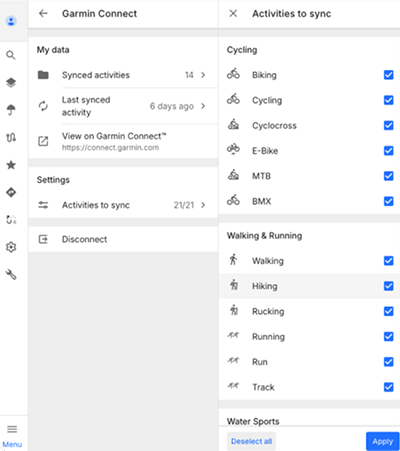Screen dimensions: 400x451
Task: Expand Last synced activity chevron
Action: tap(203, 106)
